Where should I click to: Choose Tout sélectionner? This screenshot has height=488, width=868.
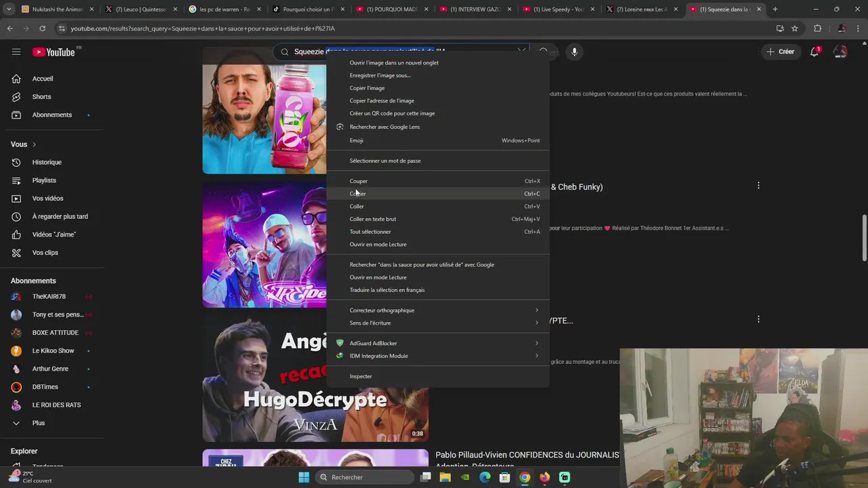pos(438,232)
